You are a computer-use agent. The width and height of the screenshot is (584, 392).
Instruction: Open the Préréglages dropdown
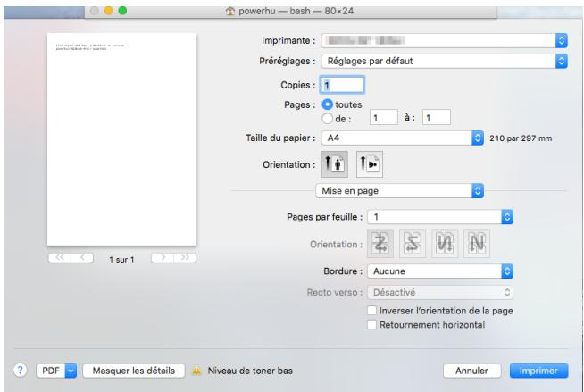pyautogui.click(x=445, y=61)
